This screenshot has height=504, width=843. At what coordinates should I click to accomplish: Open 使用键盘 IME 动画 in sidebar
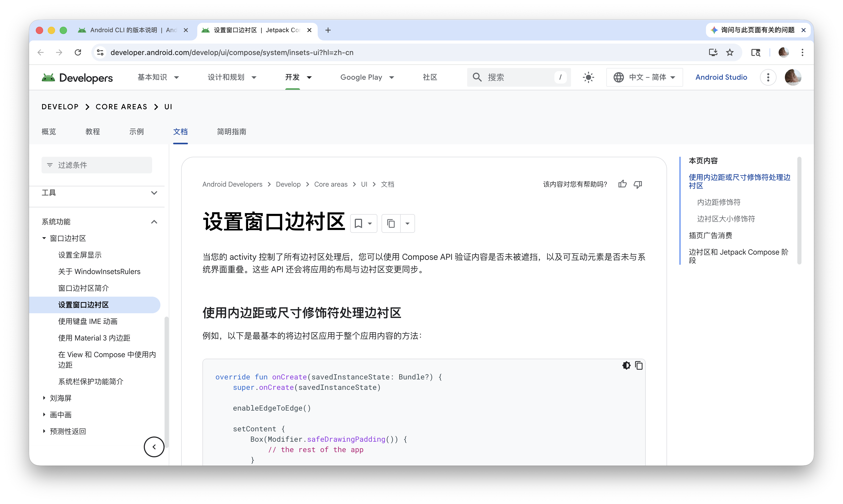[88, 321]
